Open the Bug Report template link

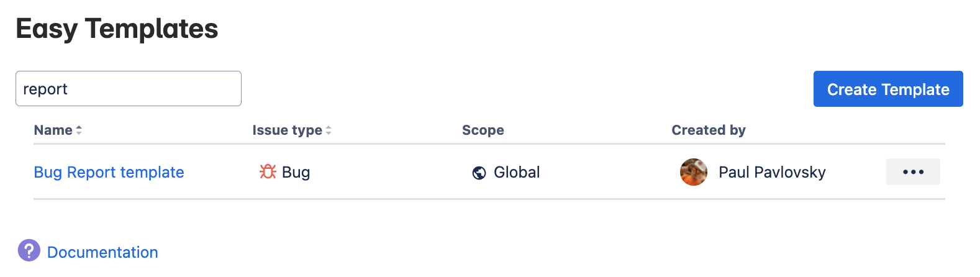109,172
